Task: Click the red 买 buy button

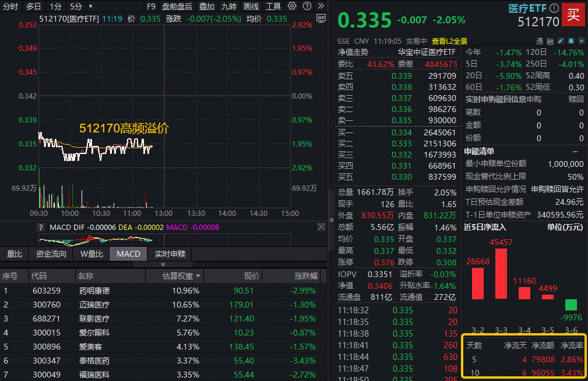Action: coord(573,15)
